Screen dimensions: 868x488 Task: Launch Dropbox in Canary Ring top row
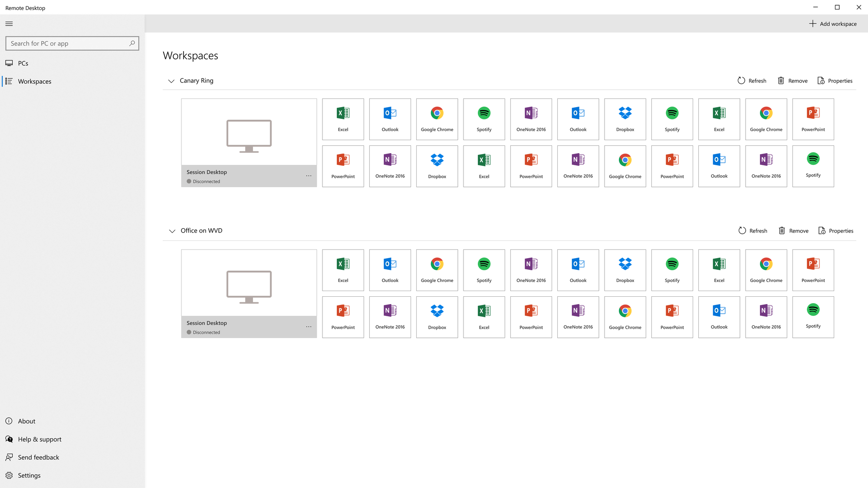[x=625, y=119]
